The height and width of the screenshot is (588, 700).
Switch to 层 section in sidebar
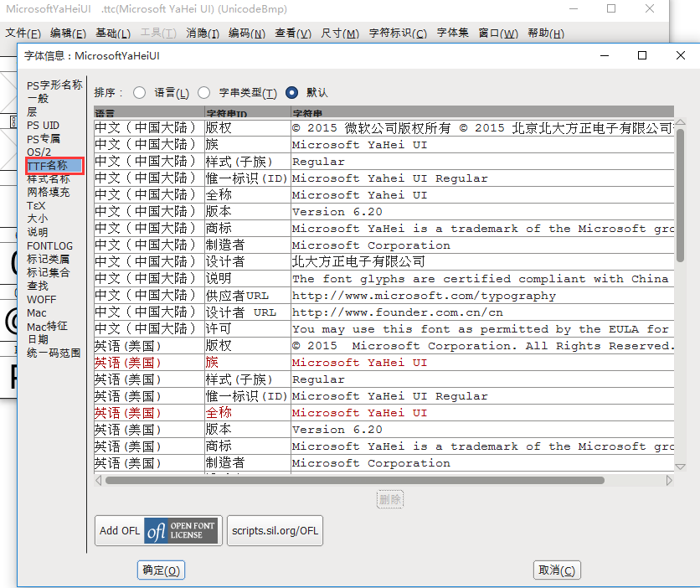(32, 111)
